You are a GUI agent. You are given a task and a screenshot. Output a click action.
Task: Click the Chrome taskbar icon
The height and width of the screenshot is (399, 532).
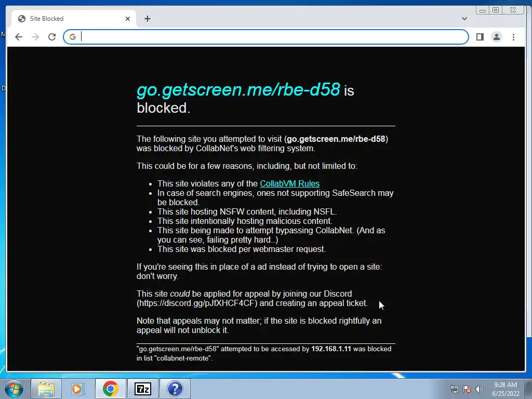110,389
